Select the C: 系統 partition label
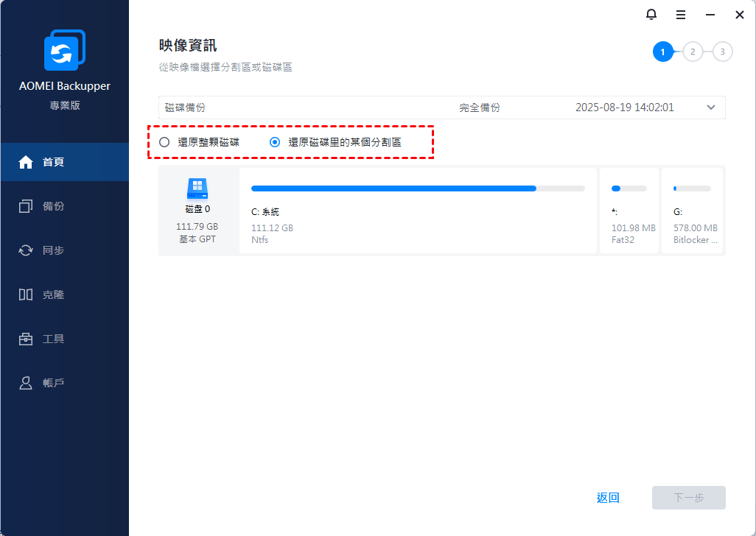This screenshot has height=536, width=756. [x=265, y=212]
